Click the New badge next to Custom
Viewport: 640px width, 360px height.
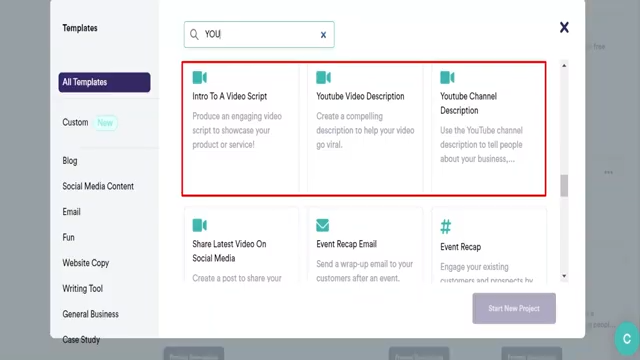(x=105, y=122)
